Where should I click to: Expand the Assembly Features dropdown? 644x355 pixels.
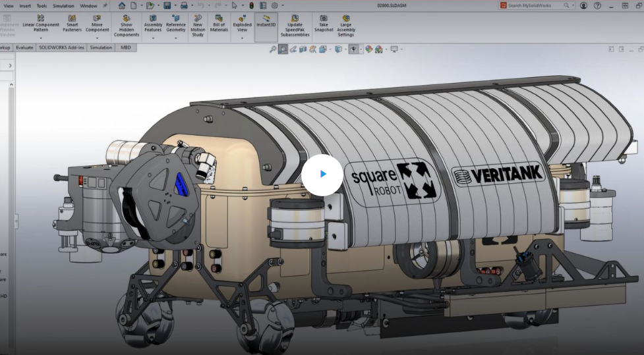coord(153,38)
